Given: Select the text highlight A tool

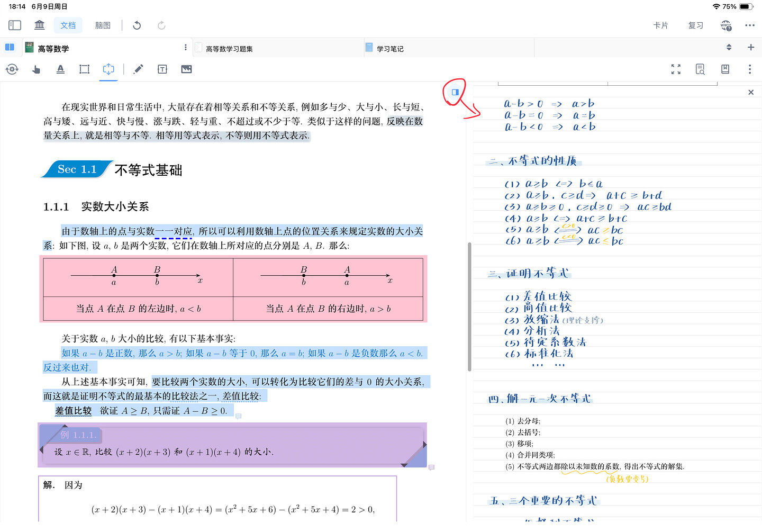Looking at the screenshot, I should click(60, 69).
